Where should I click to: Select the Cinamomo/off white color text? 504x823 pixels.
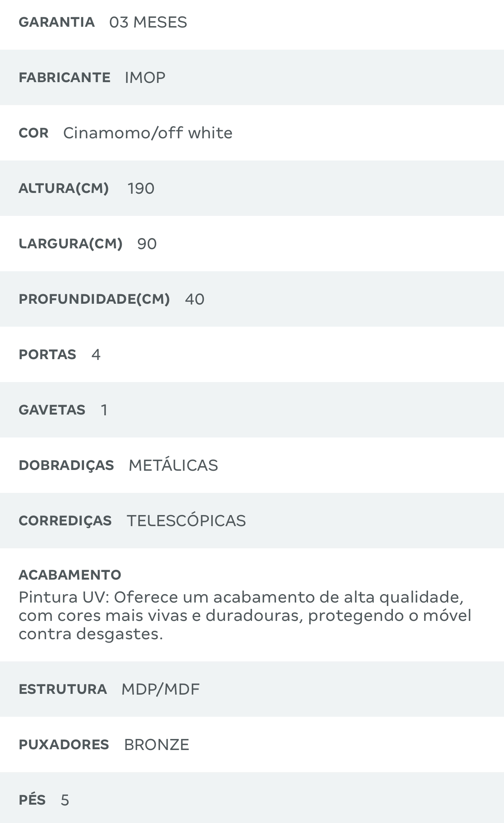(x=148, y=133)
